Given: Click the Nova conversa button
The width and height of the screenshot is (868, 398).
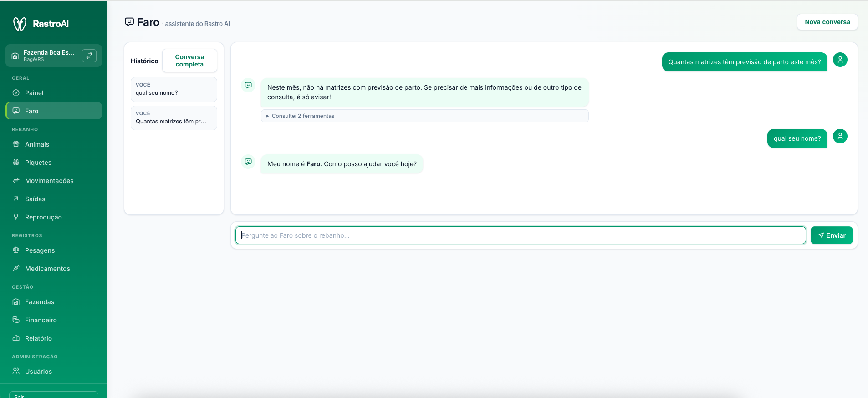Looking at the screenshot, I should (x=827, y=22).
